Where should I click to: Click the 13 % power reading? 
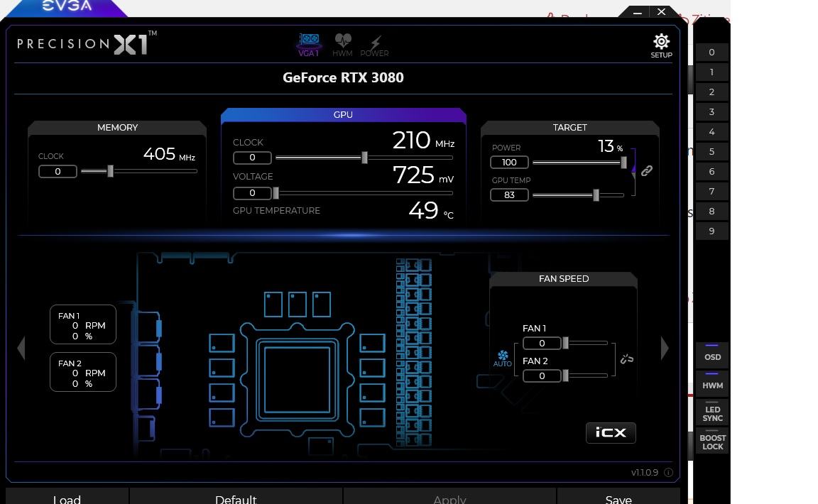coord(611,146)
